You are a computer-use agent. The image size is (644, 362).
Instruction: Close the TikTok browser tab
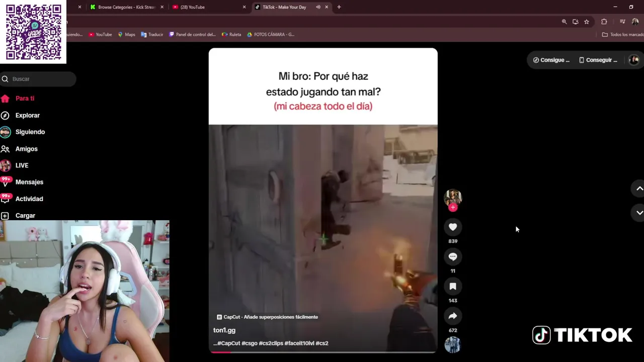(x=327, y=7)
